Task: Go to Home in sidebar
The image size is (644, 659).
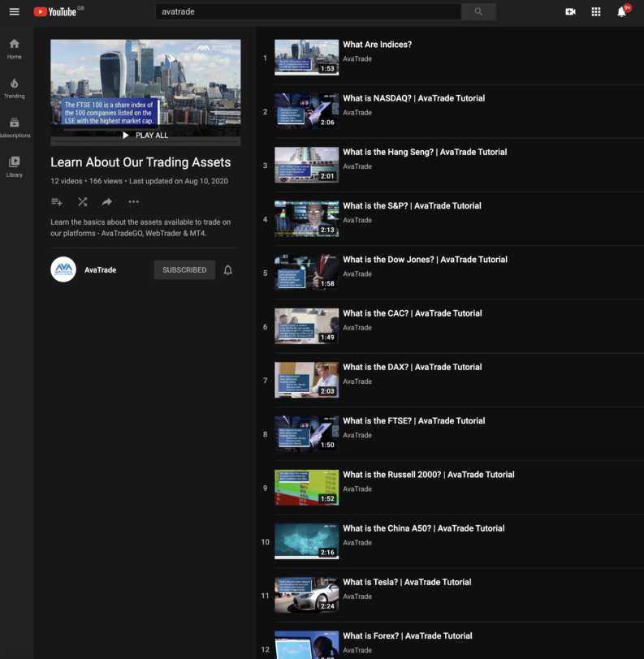Action: tap(15, 49)
